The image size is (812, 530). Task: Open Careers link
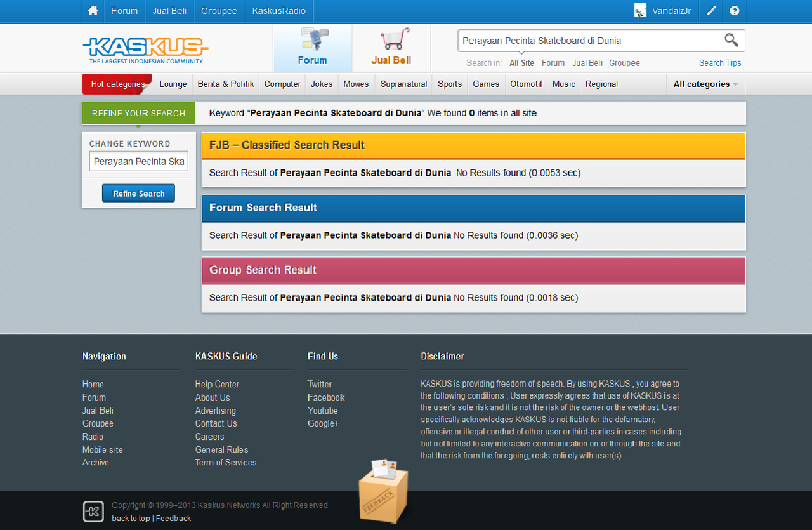[210, 437]
